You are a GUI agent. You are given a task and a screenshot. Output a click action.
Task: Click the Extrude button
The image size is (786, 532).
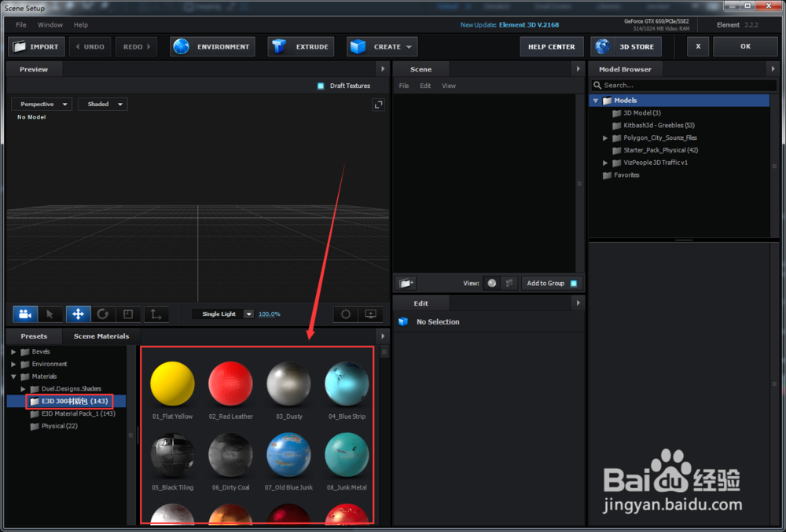coord(301,46)
